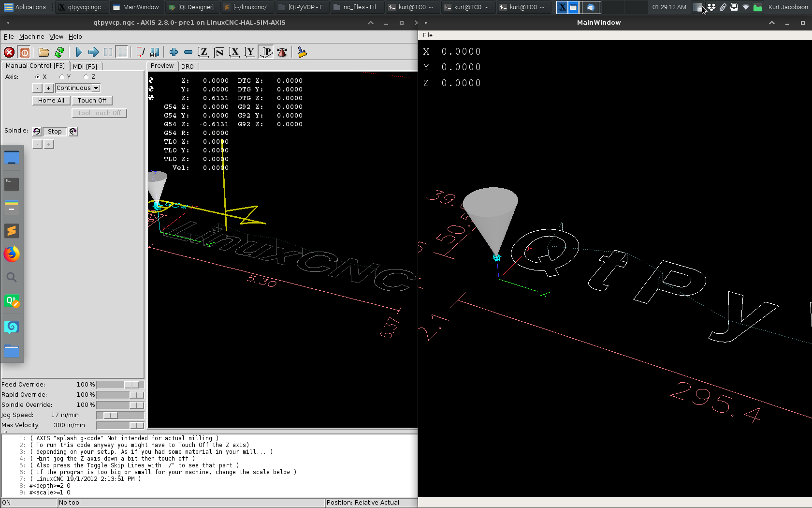The width and height of the screenshot is (812, 508).
Task: Zoom in the preview with the plus icon
Action: point(174,52)
